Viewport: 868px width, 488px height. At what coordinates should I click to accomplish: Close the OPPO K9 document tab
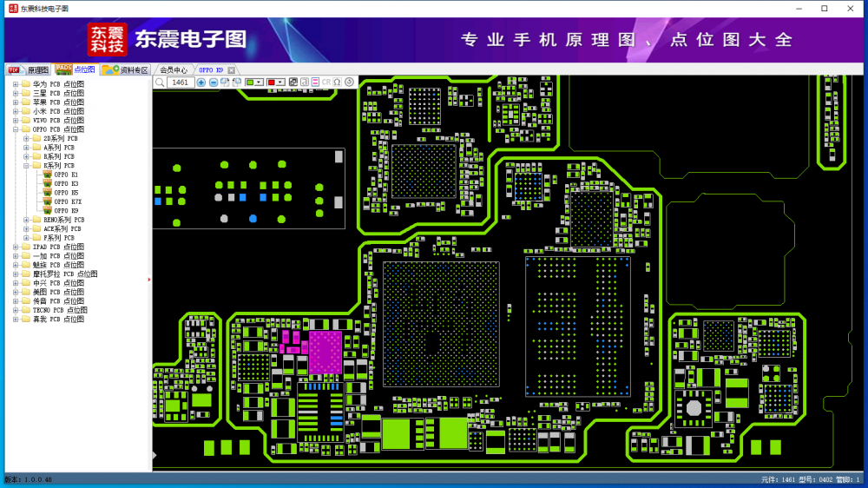232,69
